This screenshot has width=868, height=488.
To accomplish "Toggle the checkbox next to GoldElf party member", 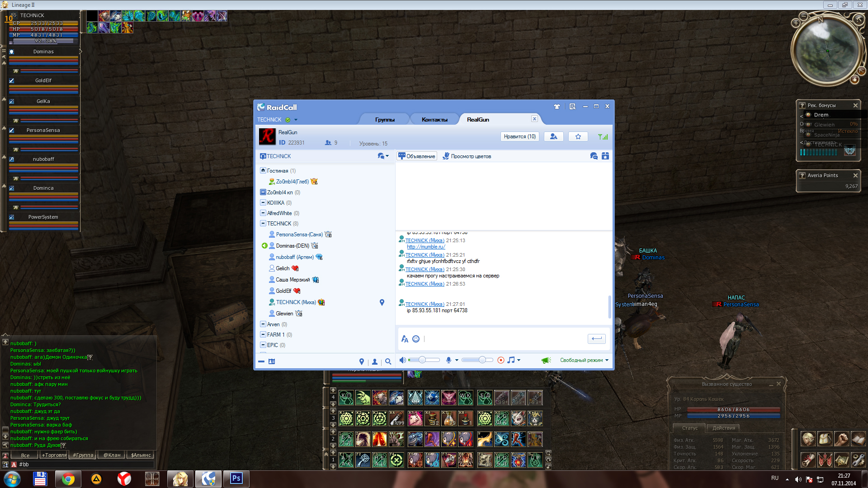I will point(12,81).
